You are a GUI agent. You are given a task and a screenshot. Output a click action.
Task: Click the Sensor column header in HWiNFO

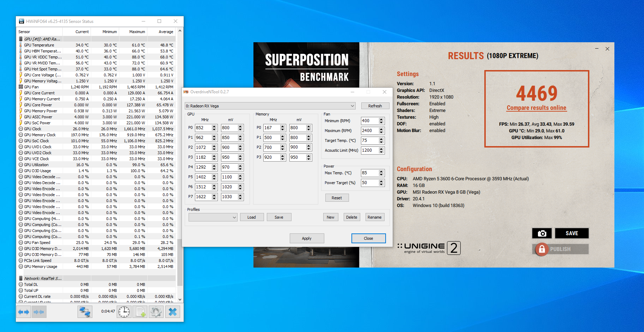pyautogui.click(x=40, y=32)
